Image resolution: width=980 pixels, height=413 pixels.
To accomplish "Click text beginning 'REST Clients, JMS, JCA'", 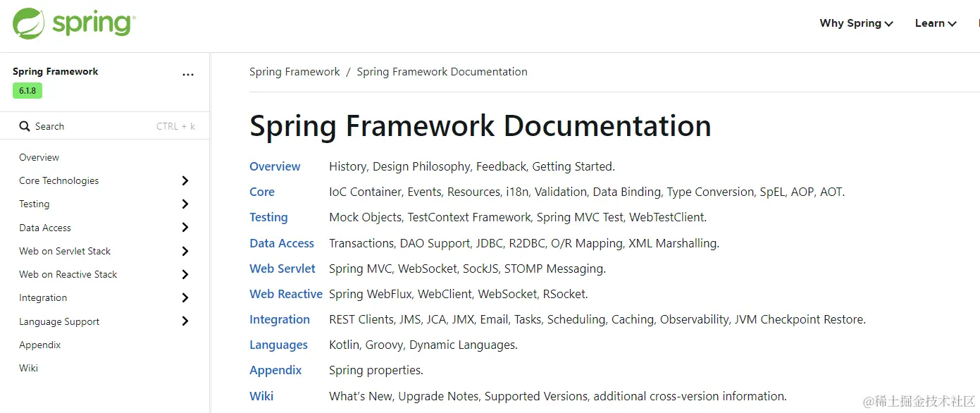I will [x=597, y=319].
